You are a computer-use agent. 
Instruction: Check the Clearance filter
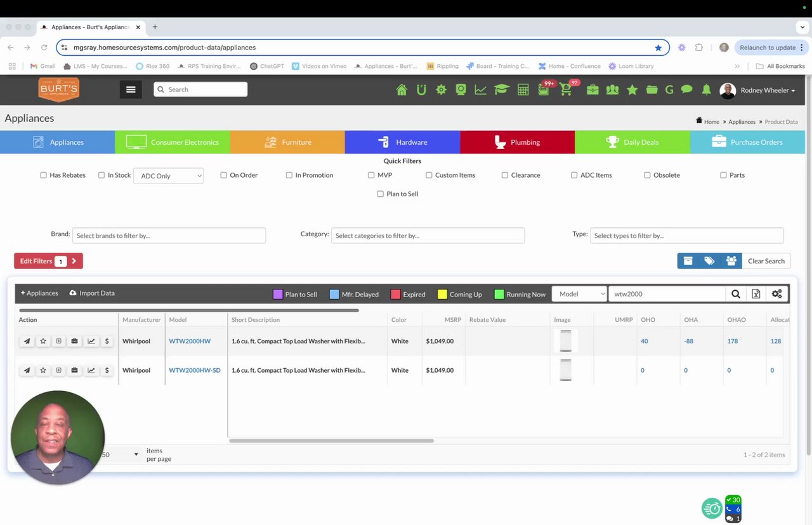pos(505,175)
